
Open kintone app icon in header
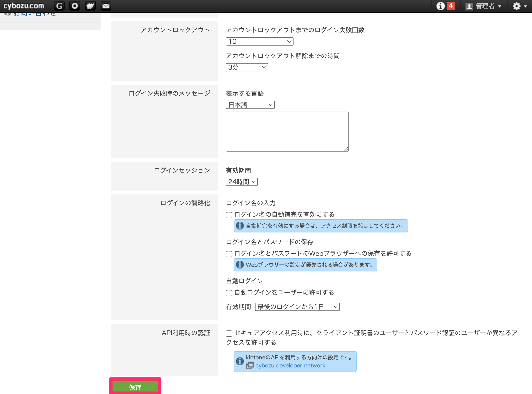[90, 6]
